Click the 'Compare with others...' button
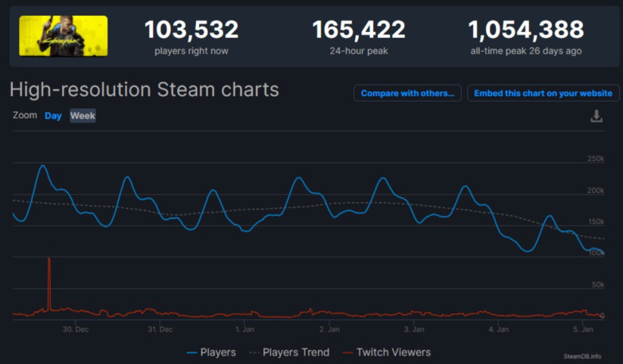 [x=407, y=93]
